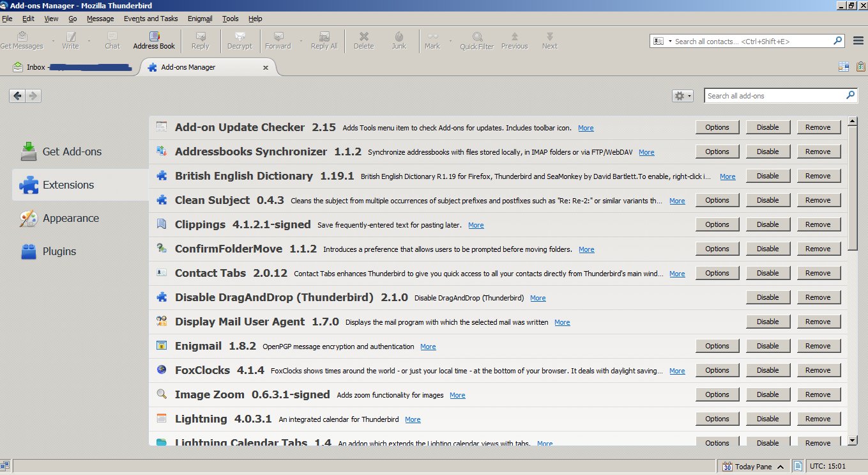
Task: Open the Thunderbird hamburger menu
Action: pyautogui.click(x=859, y=41)
